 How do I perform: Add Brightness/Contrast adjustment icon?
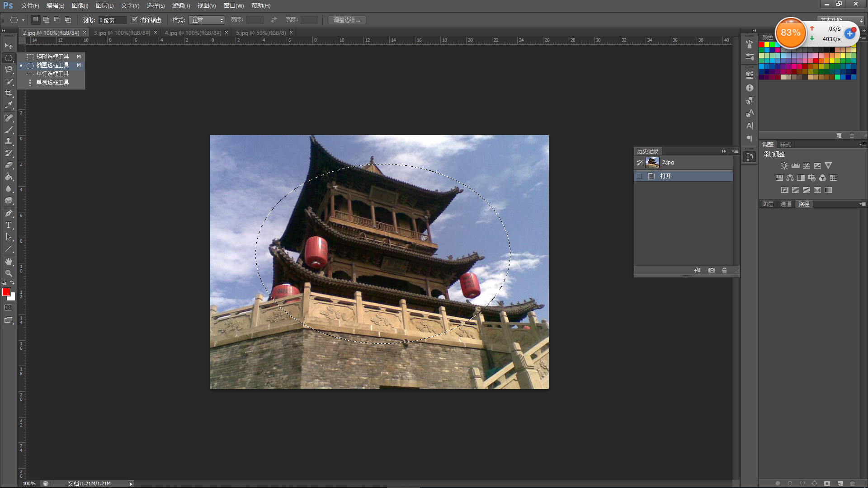784,166
